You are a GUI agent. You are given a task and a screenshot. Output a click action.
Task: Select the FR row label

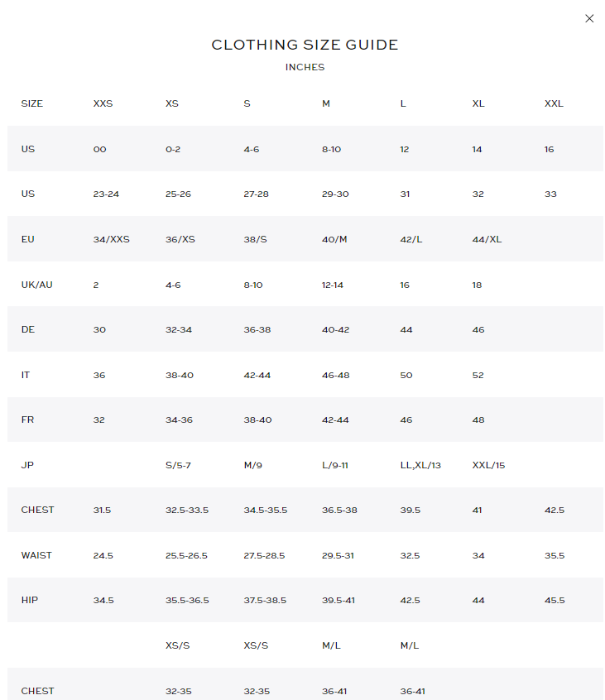click(x=27, y=420)
